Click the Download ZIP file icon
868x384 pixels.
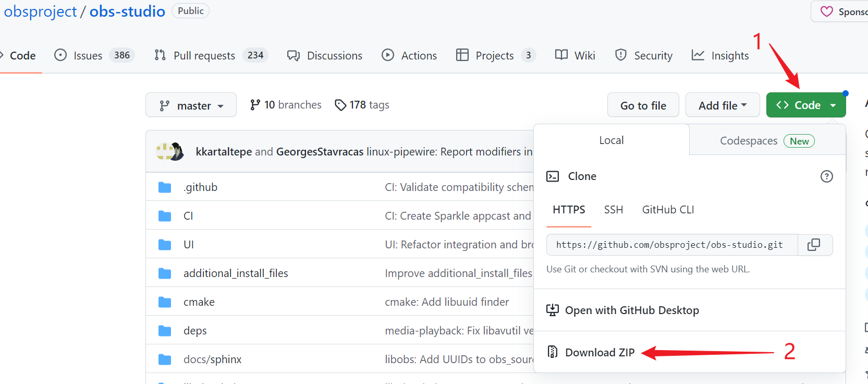(x=553, y=352)
